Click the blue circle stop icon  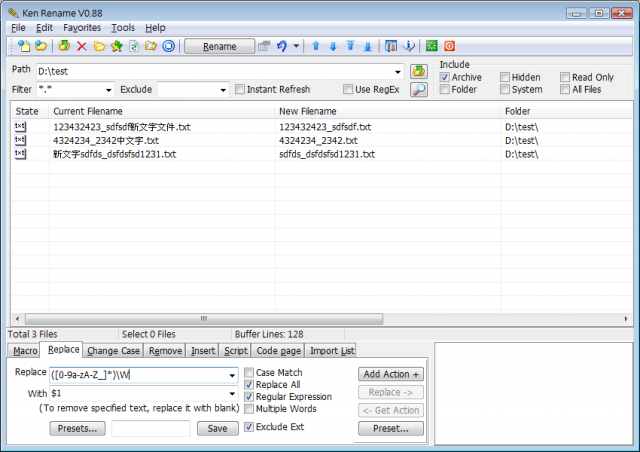click(169, 46)
